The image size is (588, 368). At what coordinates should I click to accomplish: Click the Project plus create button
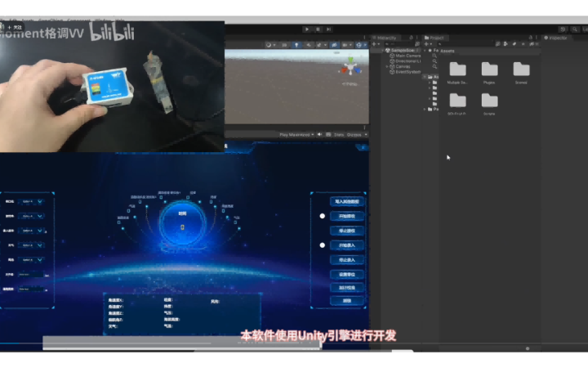pos(428,44)
